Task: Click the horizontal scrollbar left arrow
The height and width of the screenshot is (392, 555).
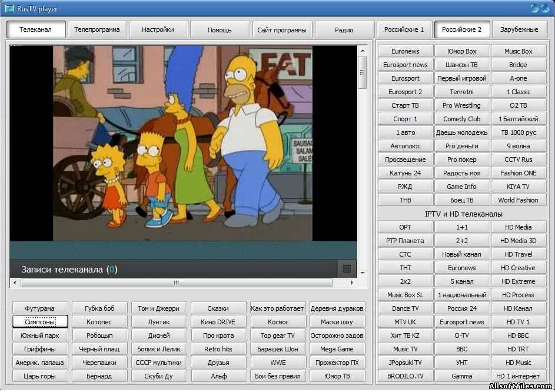Action: [15, 283]
